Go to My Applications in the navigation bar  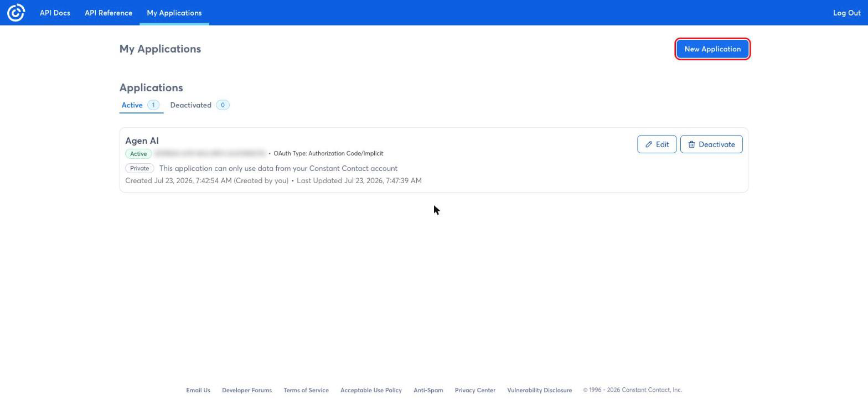[174, 13]
